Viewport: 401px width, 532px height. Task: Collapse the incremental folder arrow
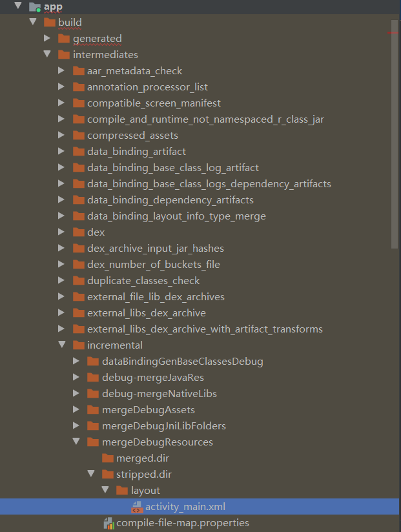click(x=62, y=345)
